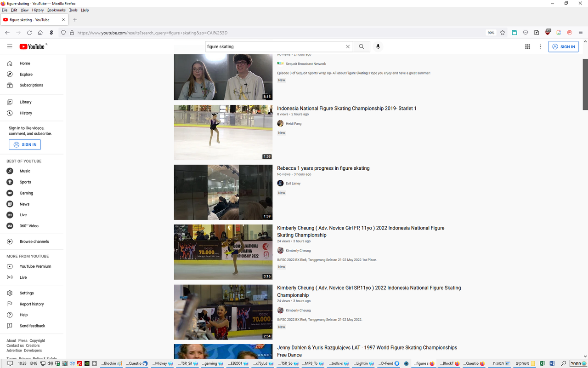
Task: Open the Firefox application menu
Action: point(581,33)
